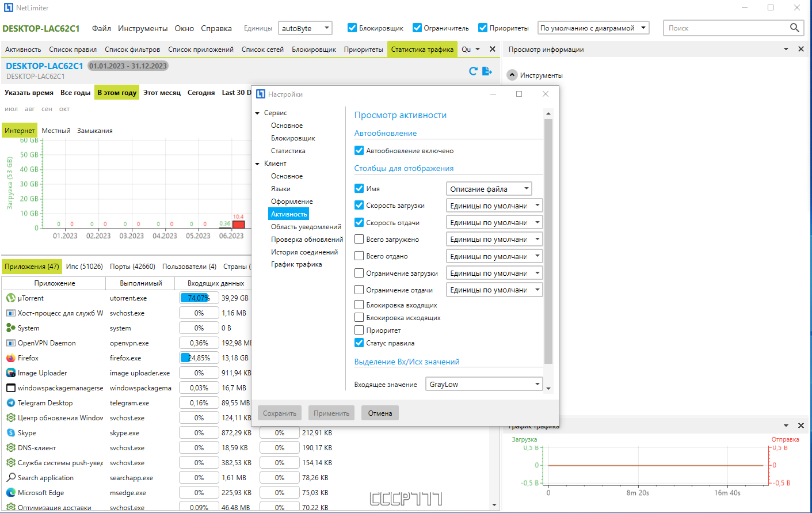This screenshot has height=513, width=812.
Task: Click the Telegram Desktop icon
Action: 10,402
